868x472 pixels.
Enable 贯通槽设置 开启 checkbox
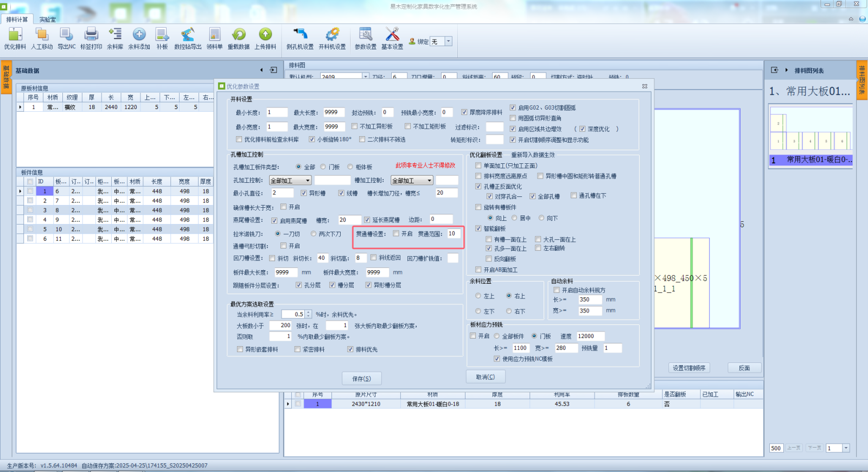coord(396,234)
